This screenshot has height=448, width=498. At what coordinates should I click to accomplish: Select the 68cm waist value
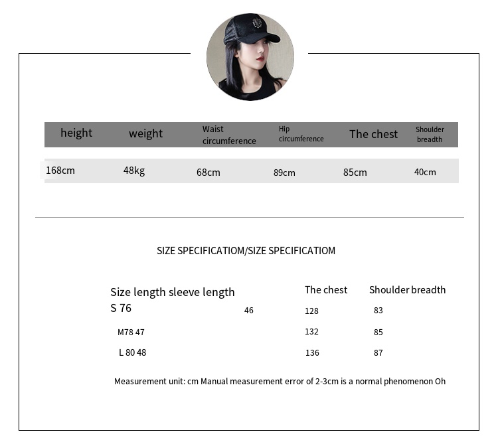[x=208, y=173]
